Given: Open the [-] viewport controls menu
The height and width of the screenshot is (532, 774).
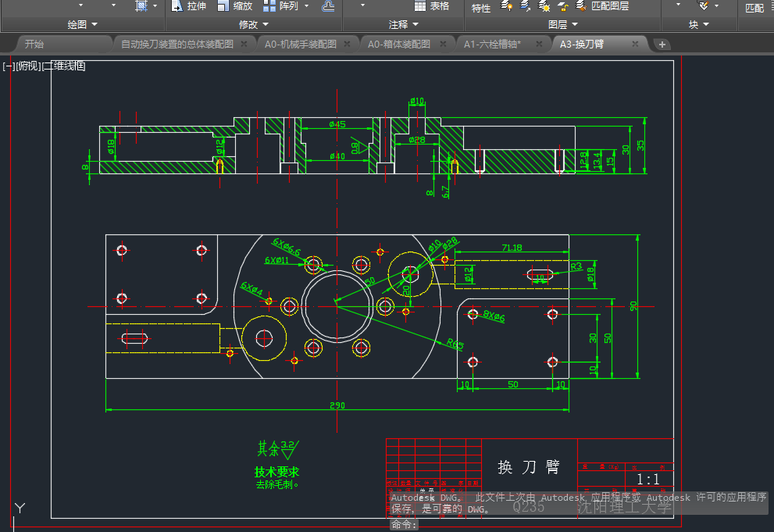Looking at the screenshot, I should coord(9,66).
